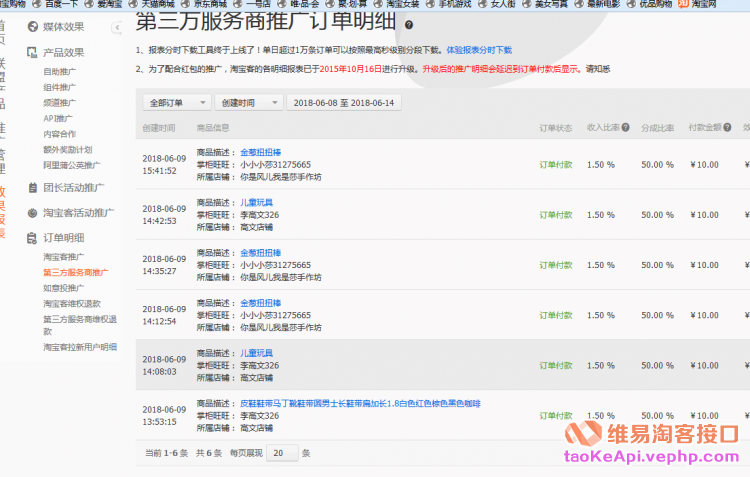Open 金葱扭扭棒 link in the 14:12:54 order
This screenshot has width=750, height=477.
(x=261, y=303)
